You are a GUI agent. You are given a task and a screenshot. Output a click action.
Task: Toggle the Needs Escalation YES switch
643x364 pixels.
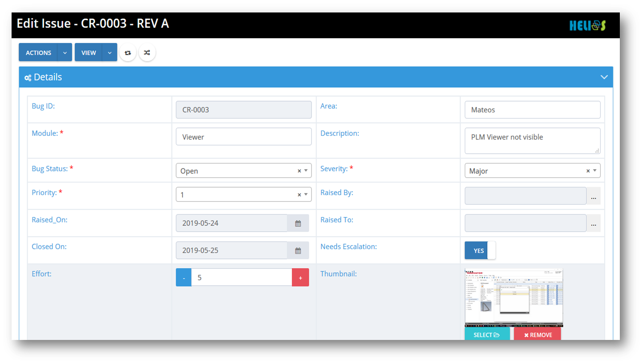click(480, 250)
